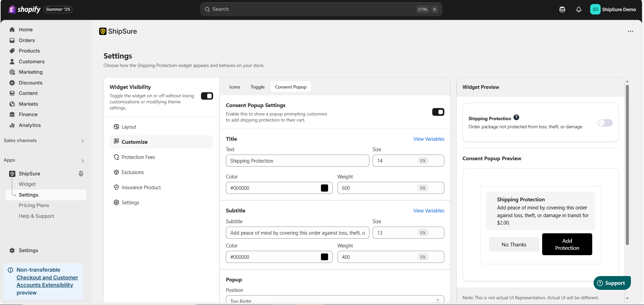Select the Consent Popup tab
The image size is (644, 305).
[291, 87]
